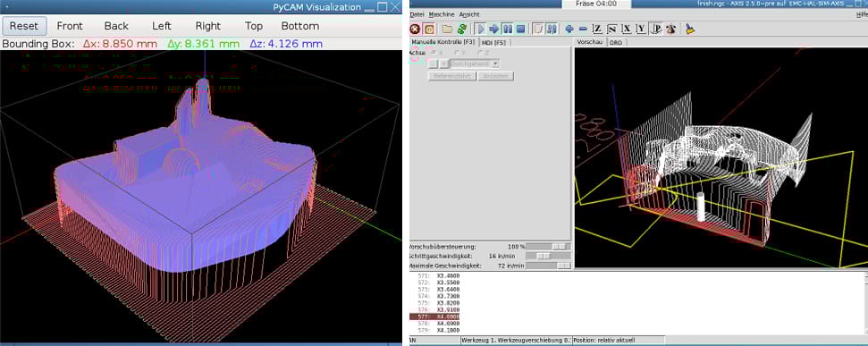Toggle optional pause icon in AXIS toolbar
This screenshot has height=346, width=868.
click(x=552, y=29)
